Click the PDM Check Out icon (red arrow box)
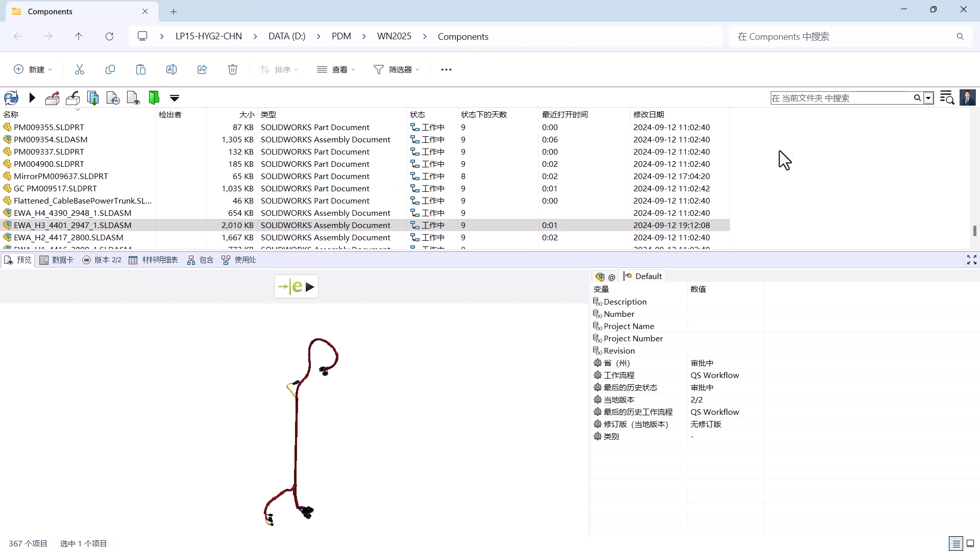Screen dimensions: 980x551 pyautogui.click(x=52, y=98)
